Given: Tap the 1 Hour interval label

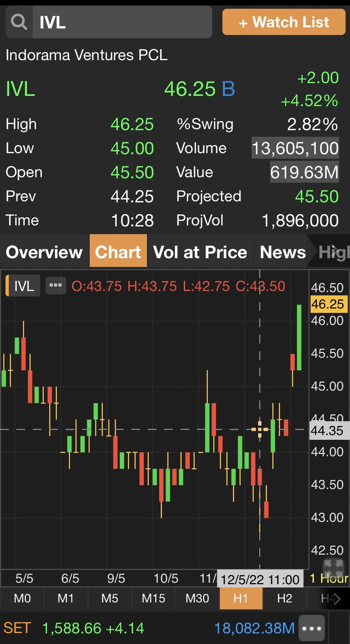Looking at the screenshot, I should (329, 578).
